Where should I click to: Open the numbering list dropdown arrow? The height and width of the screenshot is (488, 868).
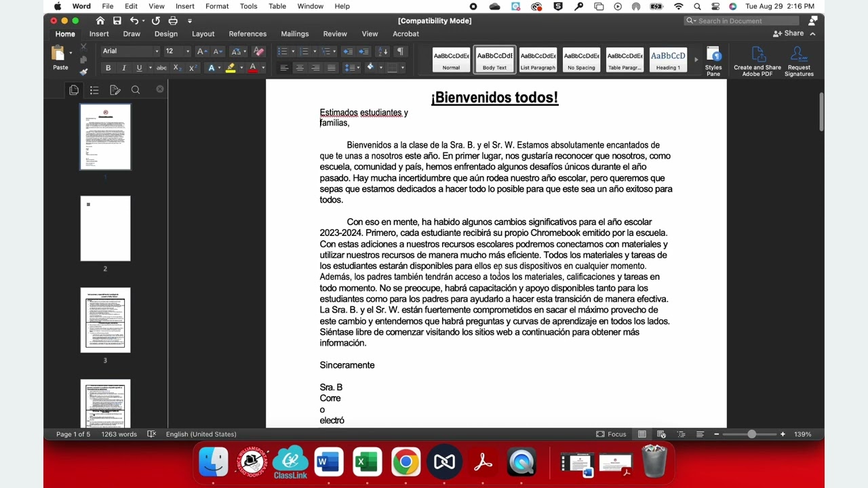pos(314,52)
